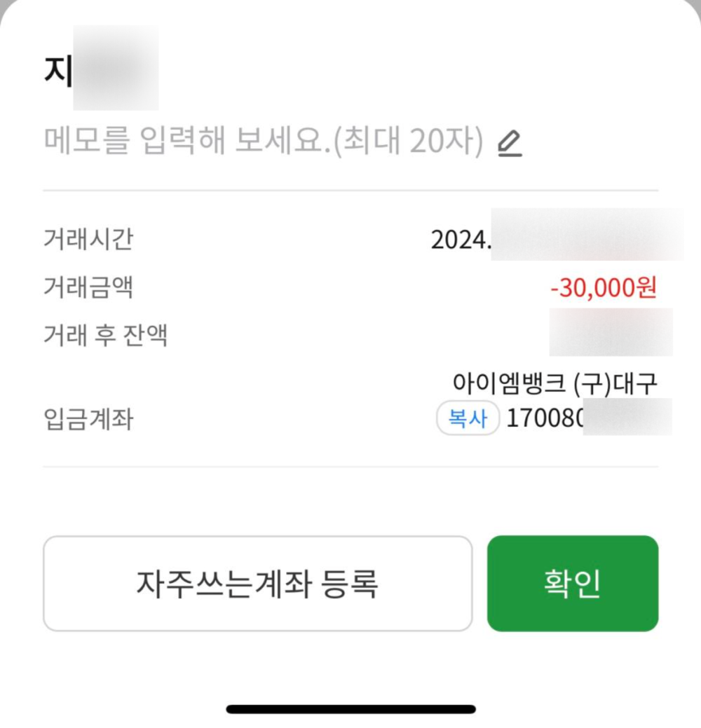Image resolution: width=701 pixels, height=728 pixels.
Task: Click the divider line above the buttons
Action: point(350,467)
